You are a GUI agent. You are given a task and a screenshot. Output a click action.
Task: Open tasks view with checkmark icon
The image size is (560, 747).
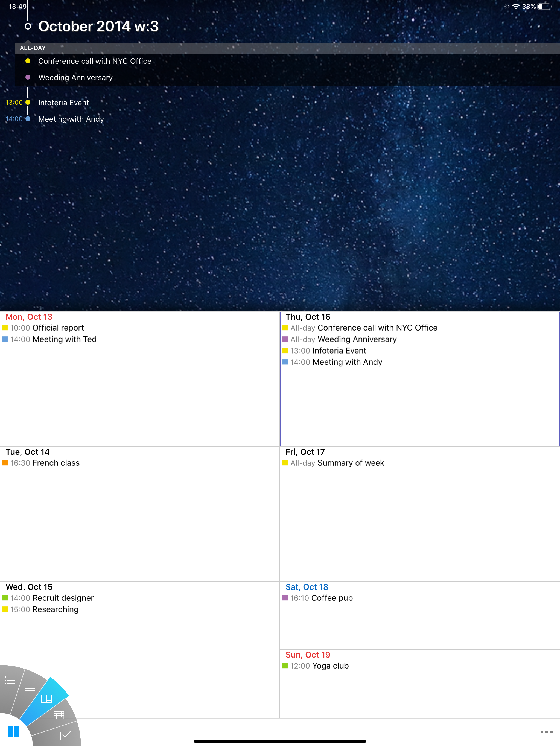[65, 735]
